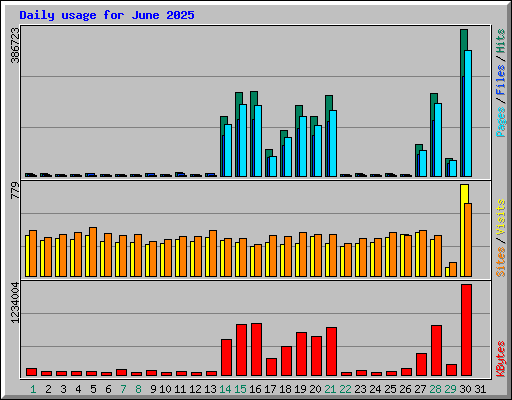Select the 386723 hits axis label
Viewport: 512px width, 400px height.
15,45
